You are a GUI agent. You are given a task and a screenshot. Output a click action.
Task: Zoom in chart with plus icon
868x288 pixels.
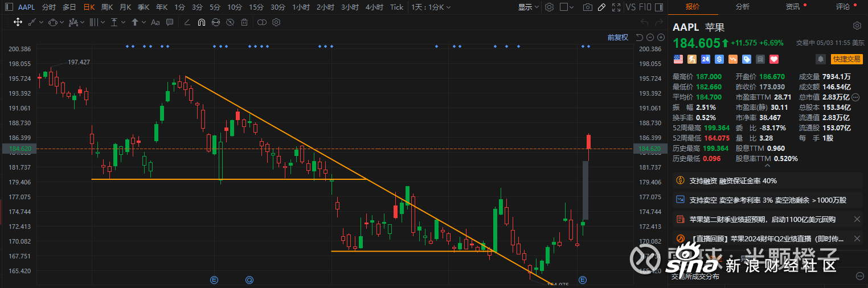(661, 37)
